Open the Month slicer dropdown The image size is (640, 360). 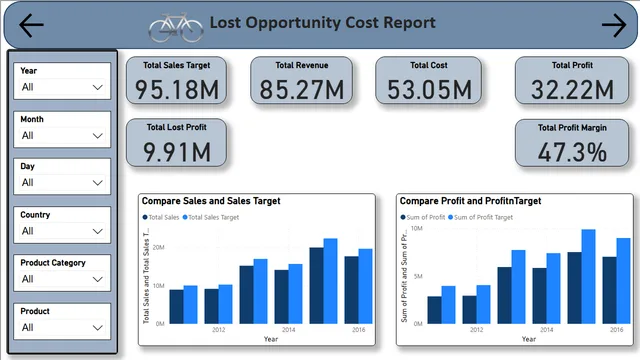(62, 136)
